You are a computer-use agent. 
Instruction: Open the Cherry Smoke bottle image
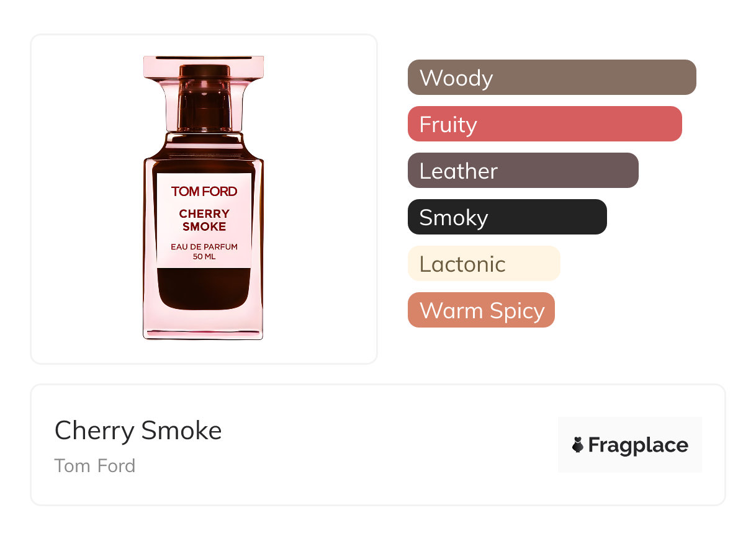click(x=204, y=198)
